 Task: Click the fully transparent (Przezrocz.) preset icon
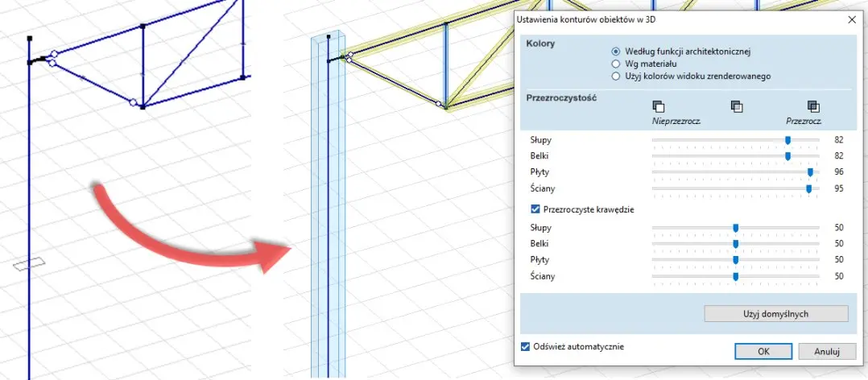click(x=812, y=106)
